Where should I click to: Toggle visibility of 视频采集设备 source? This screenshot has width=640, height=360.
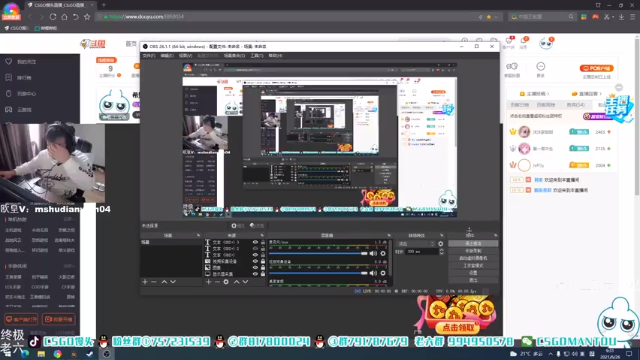pos(255,261)
